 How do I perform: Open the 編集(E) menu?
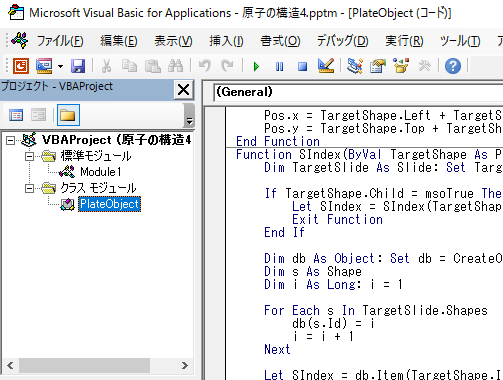[x=119, y=41]
